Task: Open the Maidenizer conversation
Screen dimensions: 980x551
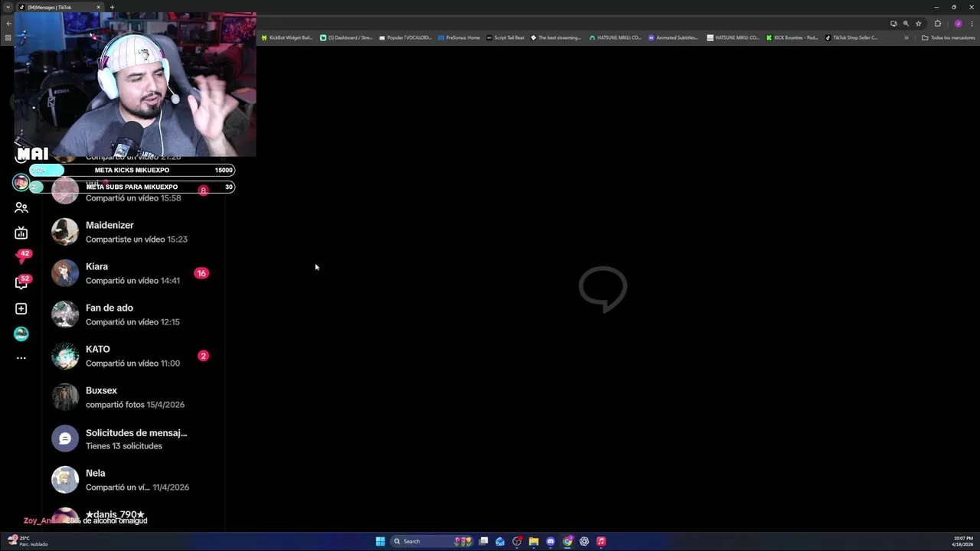Action: click(132, 232)
